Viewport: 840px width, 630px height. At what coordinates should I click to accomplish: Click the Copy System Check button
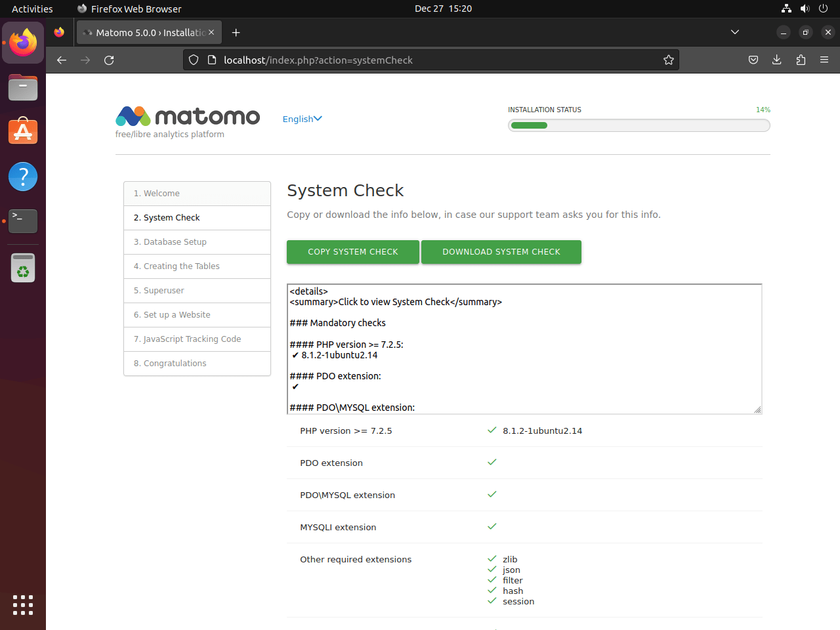point(353,252)
